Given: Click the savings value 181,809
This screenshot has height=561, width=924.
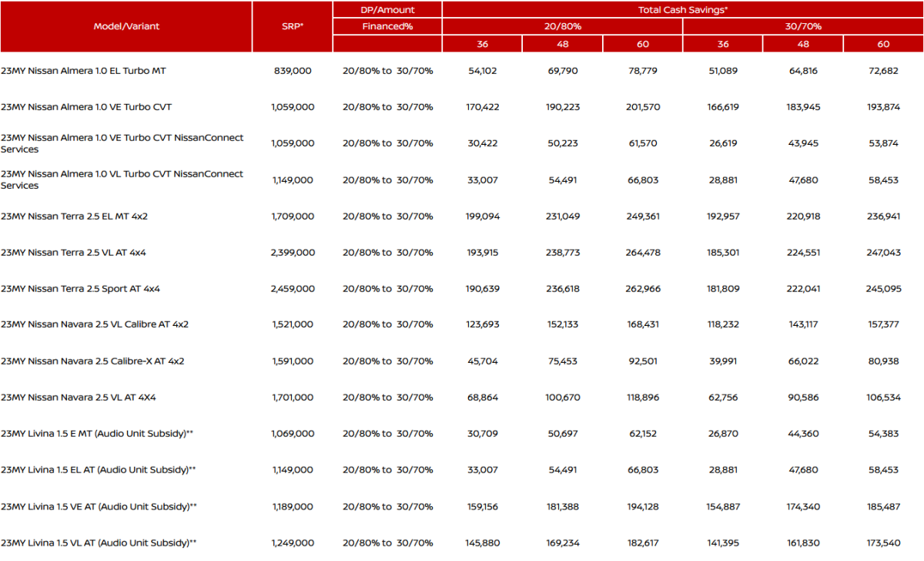Looking at the screenshot, I should coord(723,289).
